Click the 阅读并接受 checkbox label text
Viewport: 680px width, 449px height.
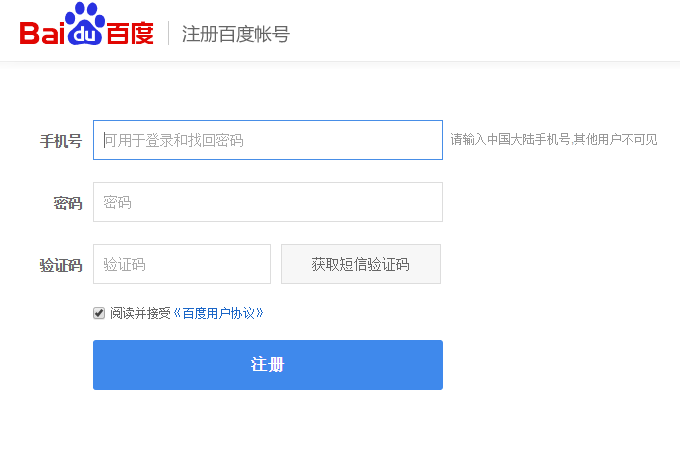(140, 313)
